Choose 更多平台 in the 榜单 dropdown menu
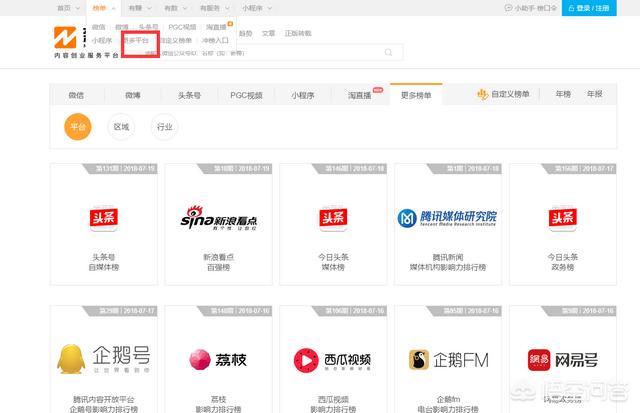 136,40
